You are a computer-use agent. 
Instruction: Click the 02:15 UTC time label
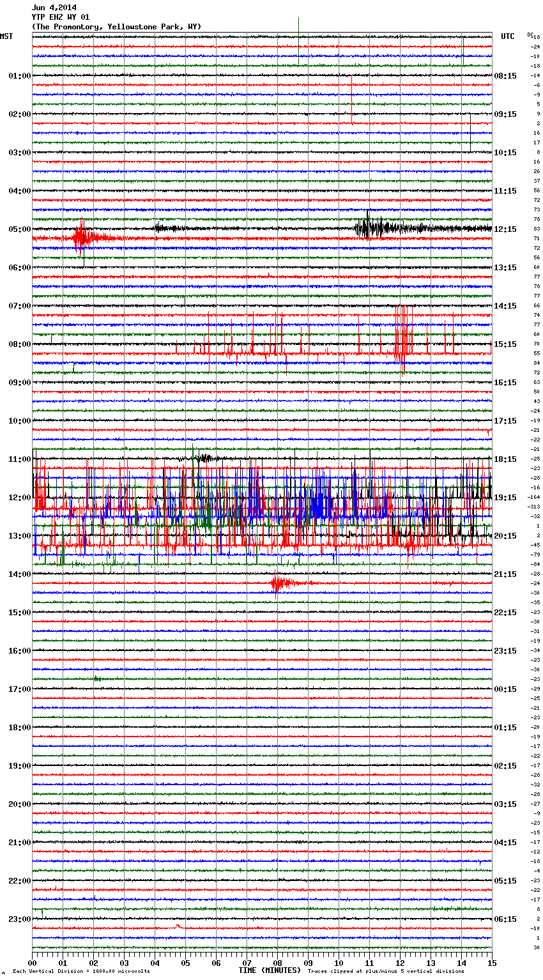click(505, 766)
